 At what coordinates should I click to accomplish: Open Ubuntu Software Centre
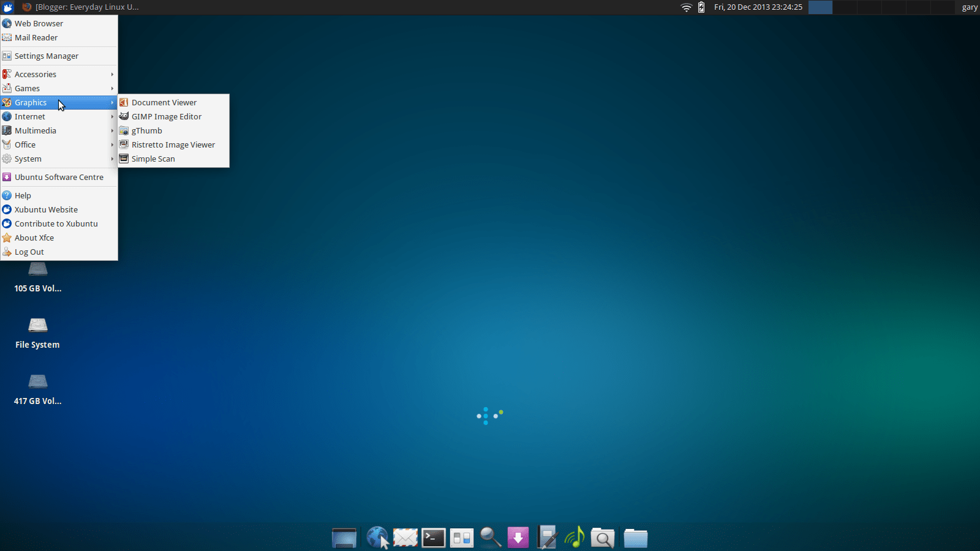pyautogui.click(x=59, y=177)
